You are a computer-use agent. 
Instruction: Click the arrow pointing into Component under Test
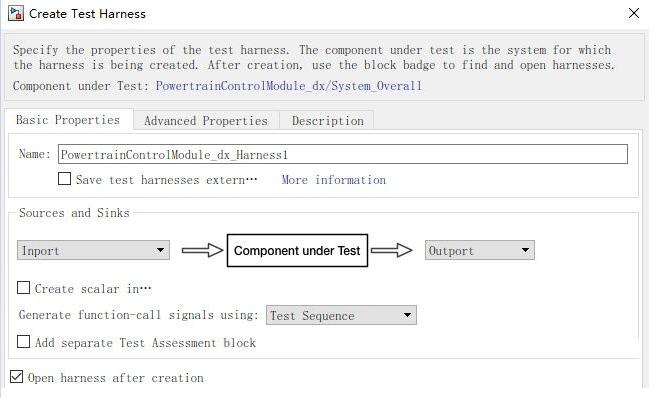(202, 251)
